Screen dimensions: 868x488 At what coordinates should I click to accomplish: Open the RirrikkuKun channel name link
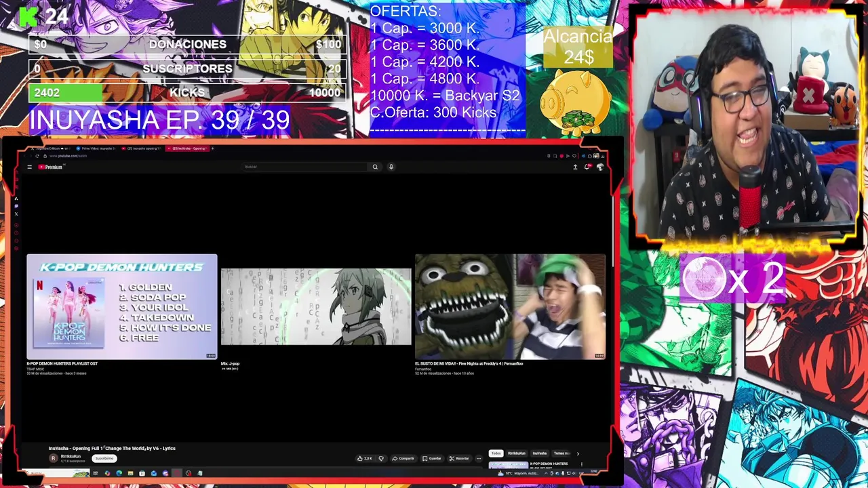71,456
